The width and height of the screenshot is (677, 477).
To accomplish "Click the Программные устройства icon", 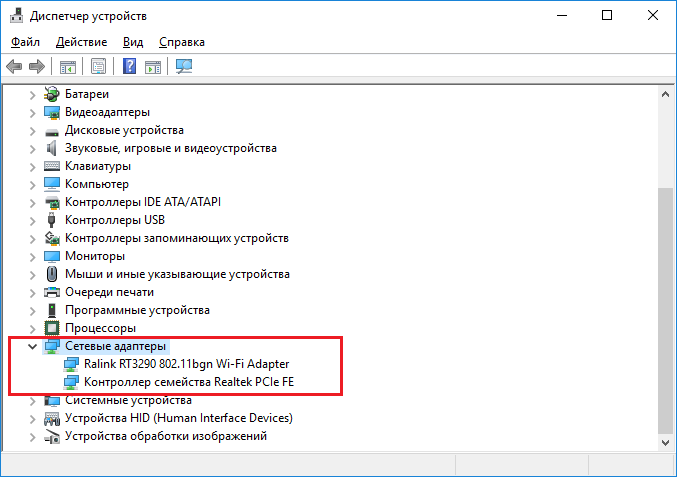I will pyautogui.click(x=52, y=310).
